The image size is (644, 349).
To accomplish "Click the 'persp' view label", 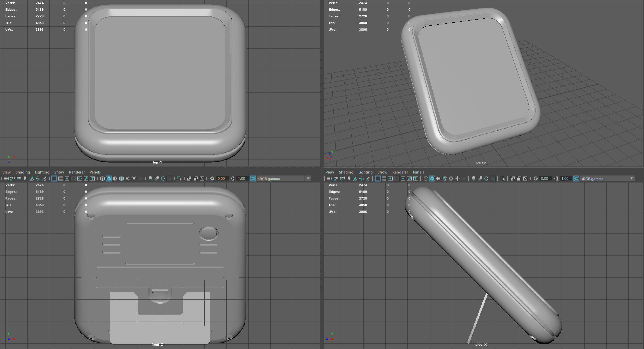I will click(481, 162).
